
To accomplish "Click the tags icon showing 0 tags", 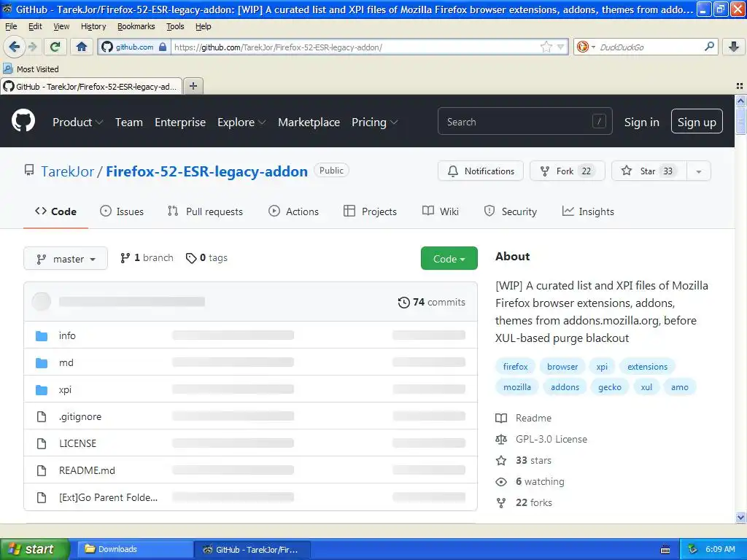I will pos(191,258).
